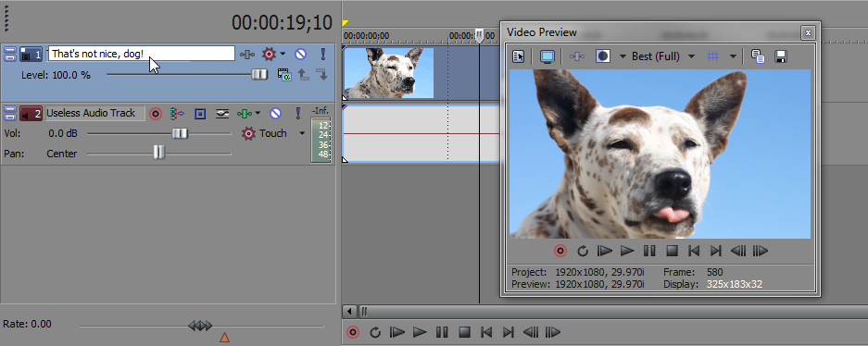The image size is (868, 346).
Task: Pause playback in the main timeline transport
Action: 442,332
